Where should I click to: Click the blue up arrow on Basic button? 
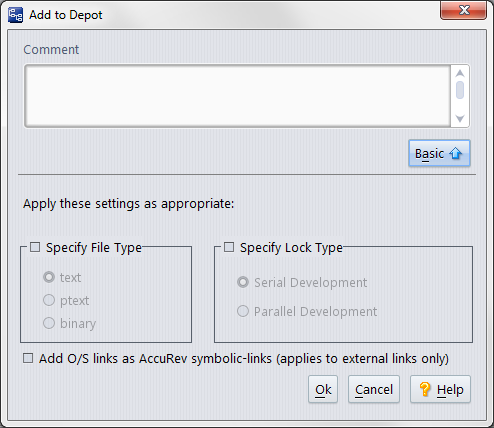[x=455, y=153]
